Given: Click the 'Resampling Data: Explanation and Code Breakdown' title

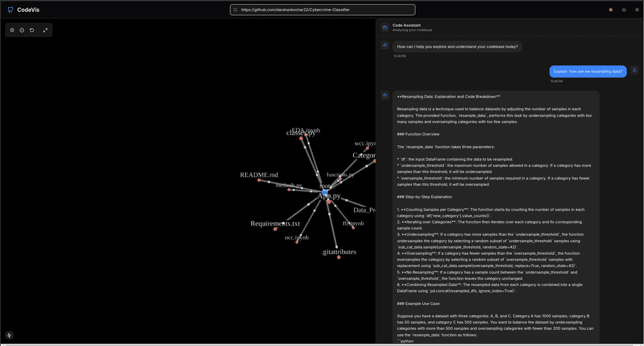Looking at the screenshot, I should [x=448, y=96].
